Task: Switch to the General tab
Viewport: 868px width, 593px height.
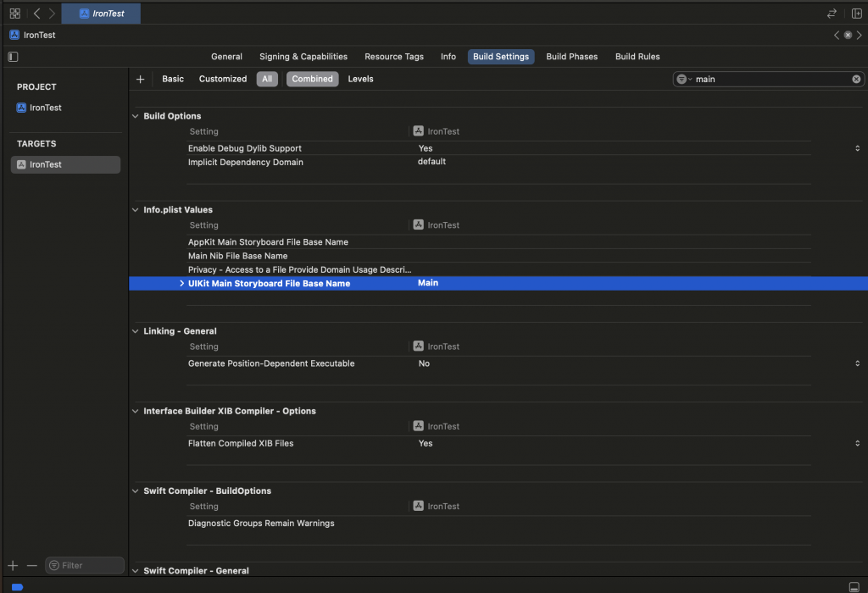Action: click(226, 57)
